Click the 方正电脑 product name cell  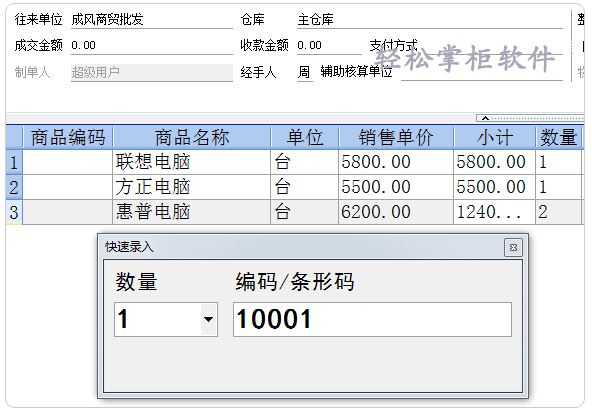point(192,187)
